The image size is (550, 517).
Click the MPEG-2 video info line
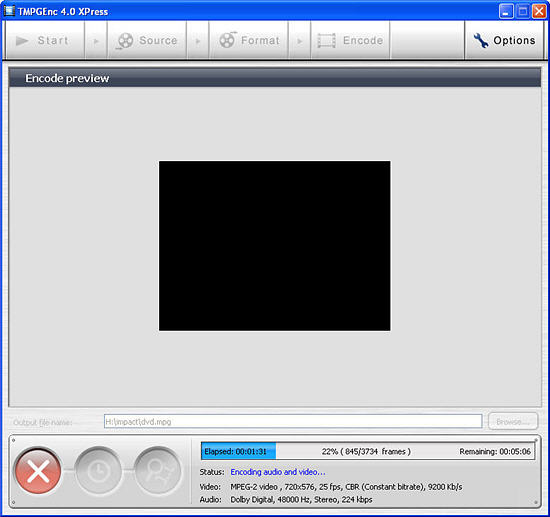click(346, 487)
